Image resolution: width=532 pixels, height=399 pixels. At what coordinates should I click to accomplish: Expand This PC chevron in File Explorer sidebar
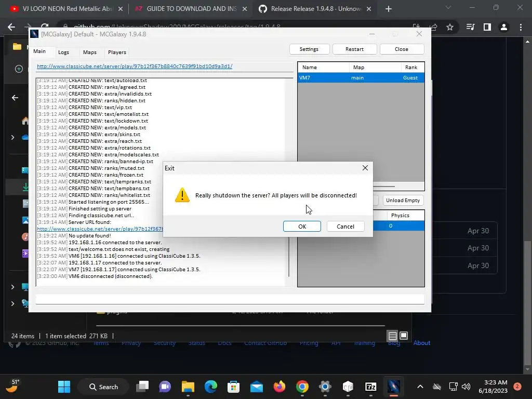click(12, 287)
